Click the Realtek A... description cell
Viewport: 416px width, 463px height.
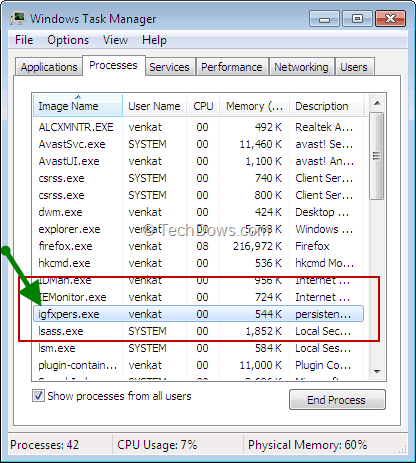pos(324,127)
